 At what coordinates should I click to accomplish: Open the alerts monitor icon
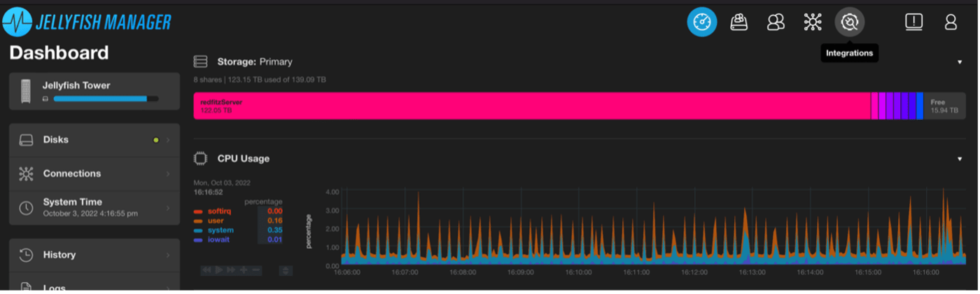tap(913, 22)
